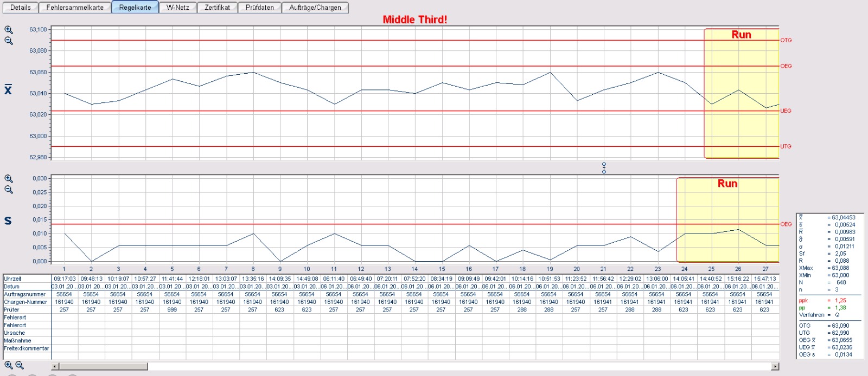Viewport: 868px width, 376px height.
Task: Click zoom-in magnifier below the data table
Action: (9, 366)
